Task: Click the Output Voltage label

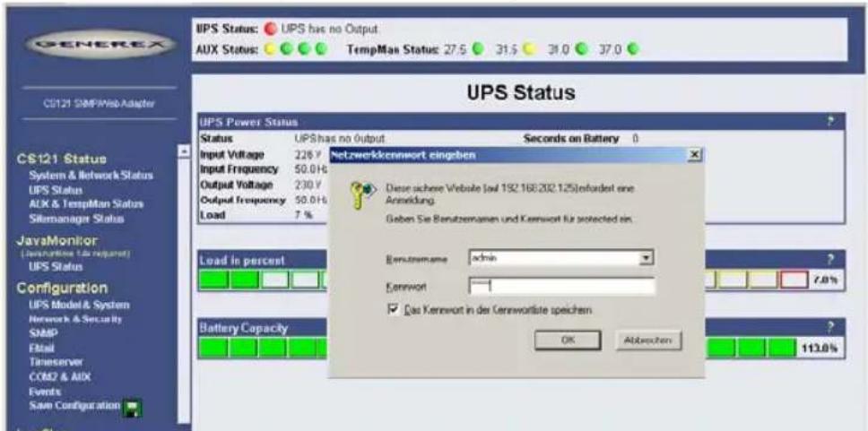Action: coord(236,185)
